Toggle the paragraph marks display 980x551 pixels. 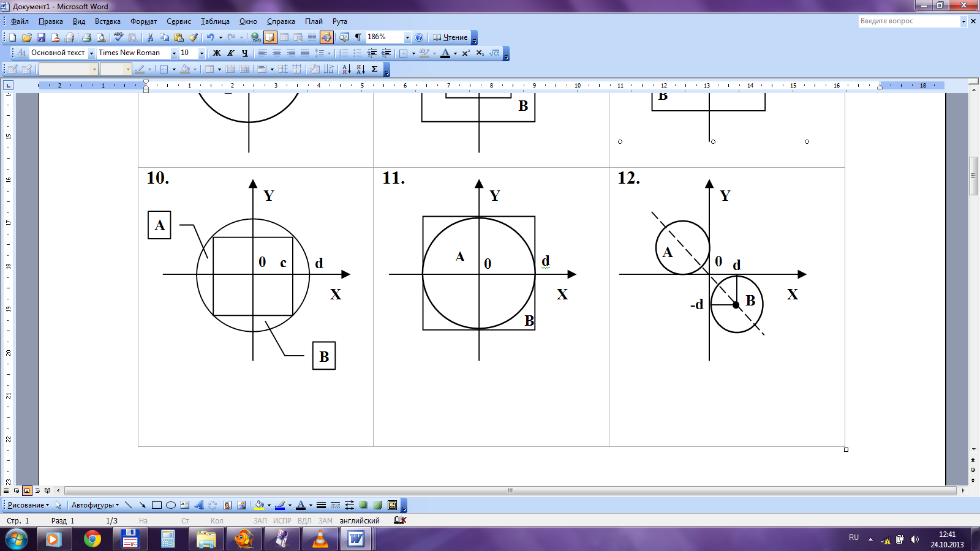[358, 37]
